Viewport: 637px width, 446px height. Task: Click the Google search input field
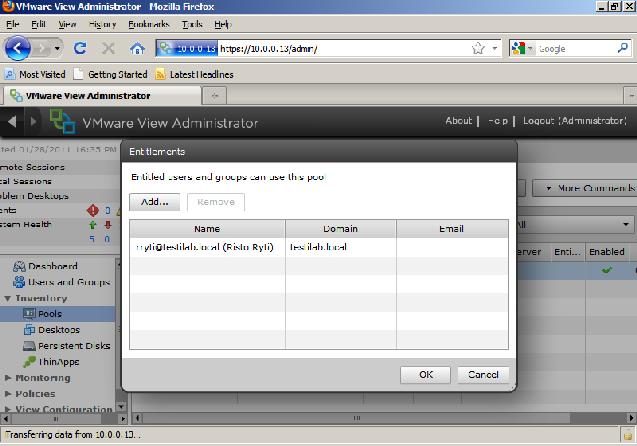click(x=575, y=49)
